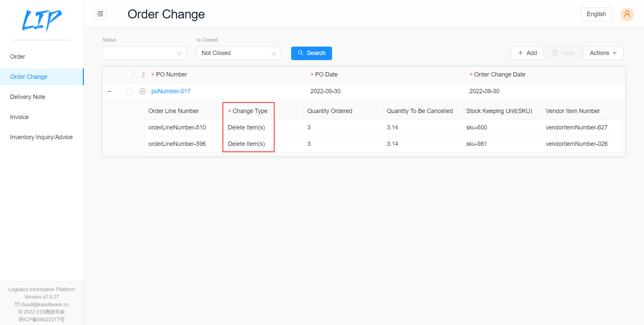Open the user profile avatar
644x325 pixels.
pyautogui.click(x=627, y=14)
